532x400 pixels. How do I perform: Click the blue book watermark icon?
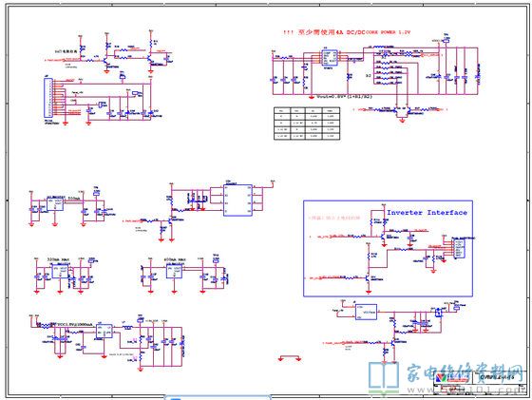[384, 377]
